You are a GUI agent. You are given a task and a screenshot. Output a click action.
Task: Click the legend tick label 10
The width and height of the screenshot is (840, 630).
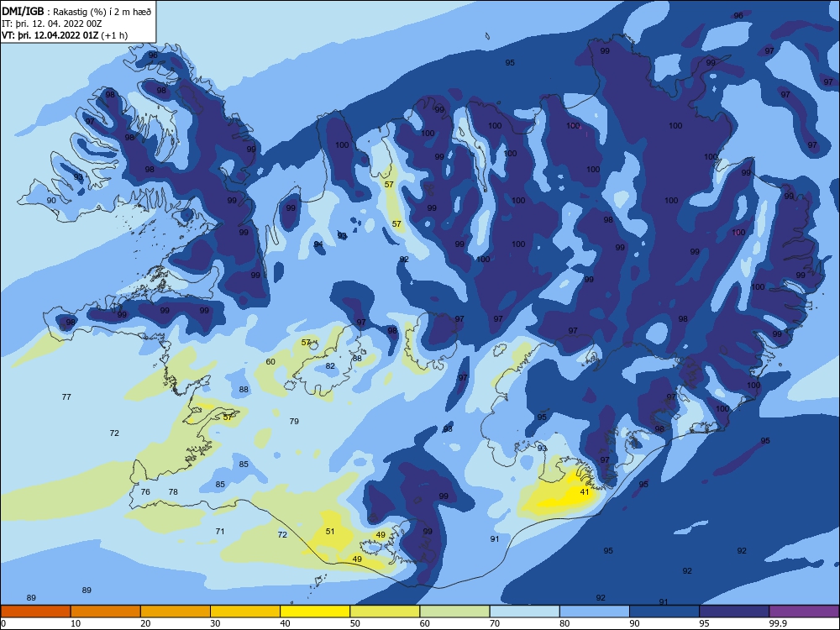[x=76, y=623]
